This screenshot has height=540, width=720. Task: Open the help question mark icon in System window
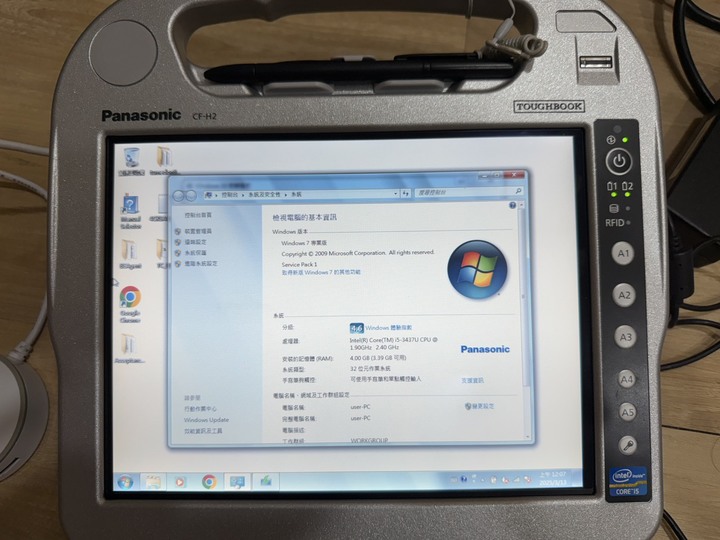pyautogui.click(x=512, y=205)
